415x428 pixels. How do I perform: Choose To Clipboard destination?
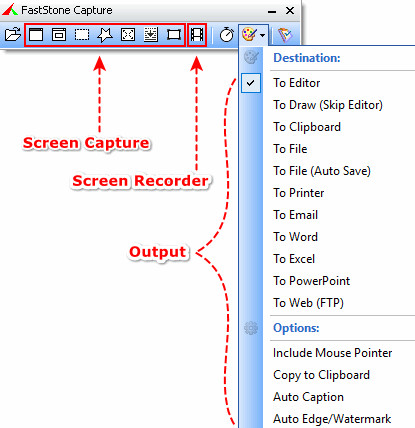point(307,127)
